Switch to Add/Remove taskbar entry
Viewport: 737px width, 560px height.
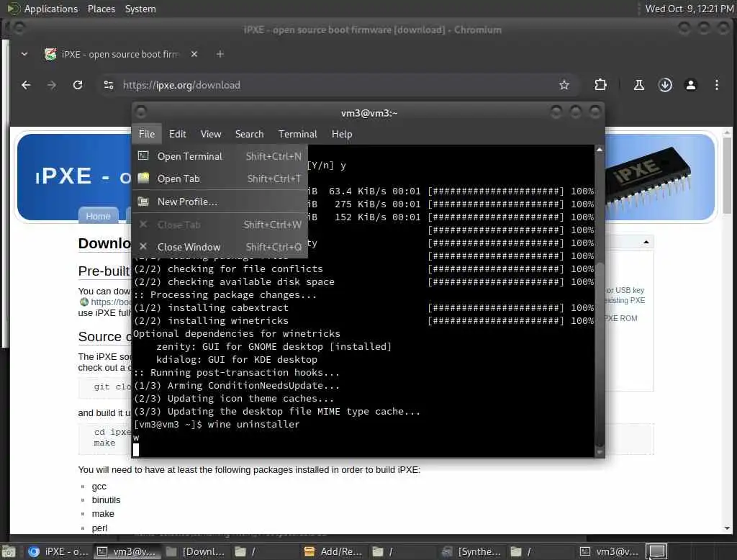tap(333, 551)
